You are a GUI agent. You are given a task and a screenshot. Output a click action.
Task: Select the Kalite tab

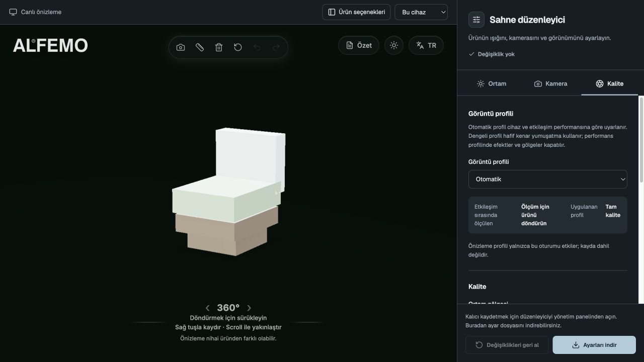click(609, 83)
